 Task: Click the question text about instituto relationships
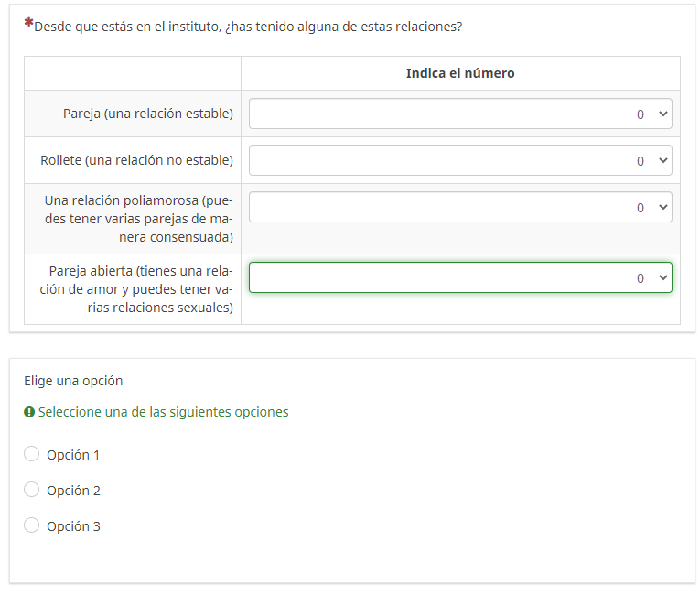(x=248, y=27)
